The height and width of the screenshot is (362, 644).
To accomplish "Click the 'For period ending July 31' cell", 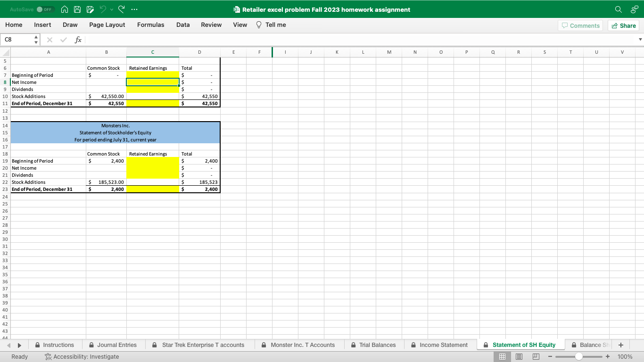I will [116, 140].
